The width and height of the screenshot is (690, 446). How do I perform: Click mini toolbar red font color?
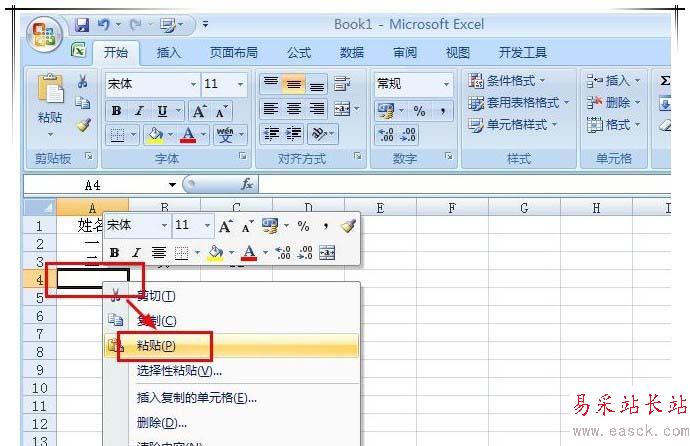point(249,252)
